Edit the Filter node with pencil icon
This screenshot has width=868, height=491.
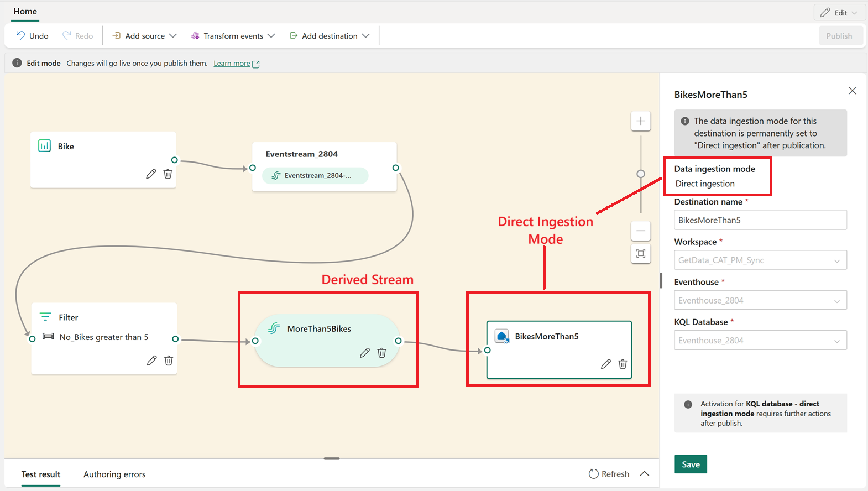(151, 361)
